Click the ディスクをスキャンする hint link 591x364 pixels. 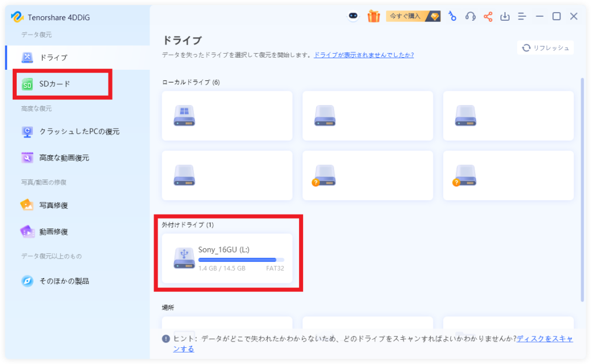[x=545, y=339]
